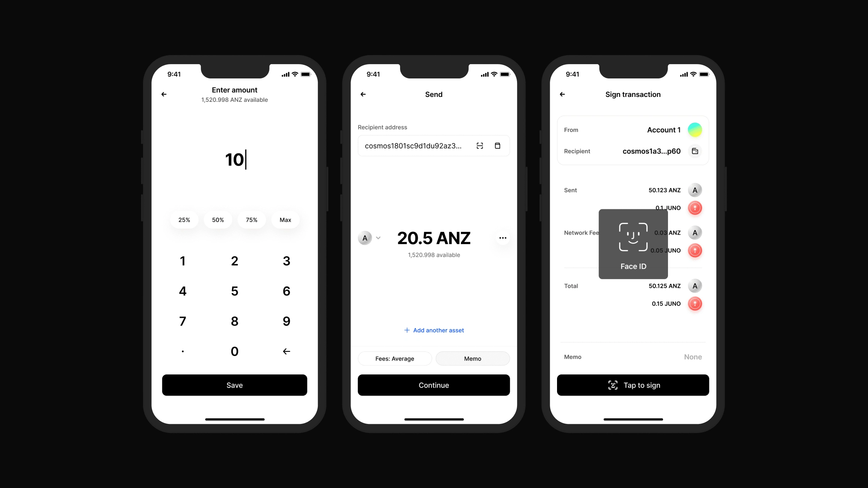Image resolution: width=868 pixels, height=488 pixels.
Task: Select the Memo tab option
Action: (473, 358)
